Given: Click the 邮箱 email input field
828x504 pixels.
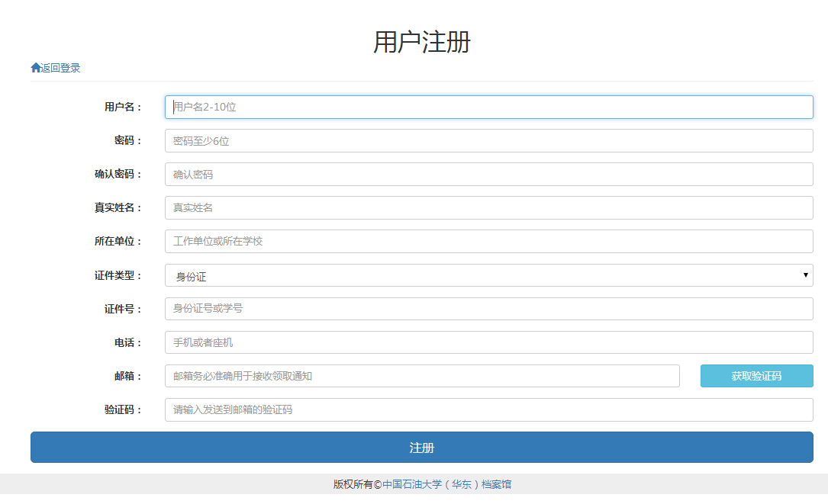Looking at the screenshot, I should click(x=422, y=376).
